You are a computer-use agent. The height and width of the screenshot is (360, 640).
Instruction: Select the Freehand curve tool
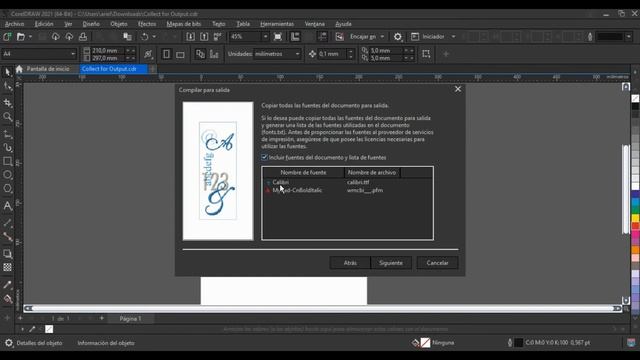(x=7, y=134)
